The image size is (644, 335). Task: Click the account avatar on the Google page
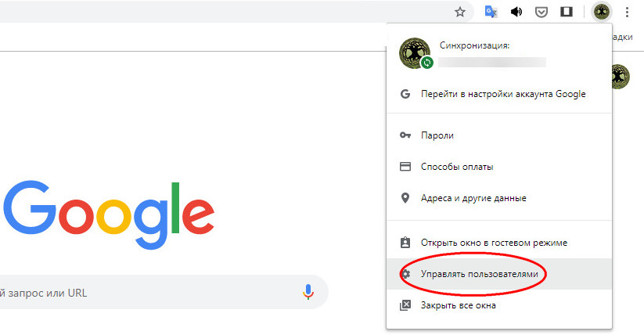click(618, 77)
